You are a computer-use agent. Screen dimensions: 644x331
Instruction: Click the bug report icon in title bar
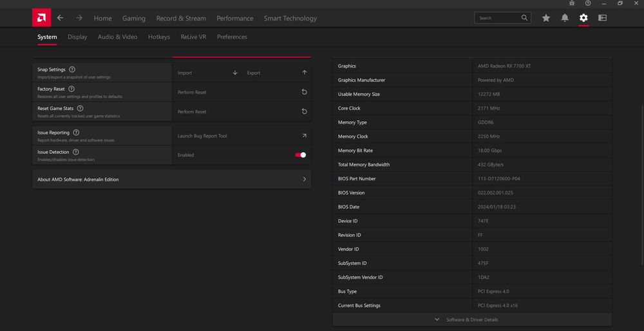coord(571,3)
